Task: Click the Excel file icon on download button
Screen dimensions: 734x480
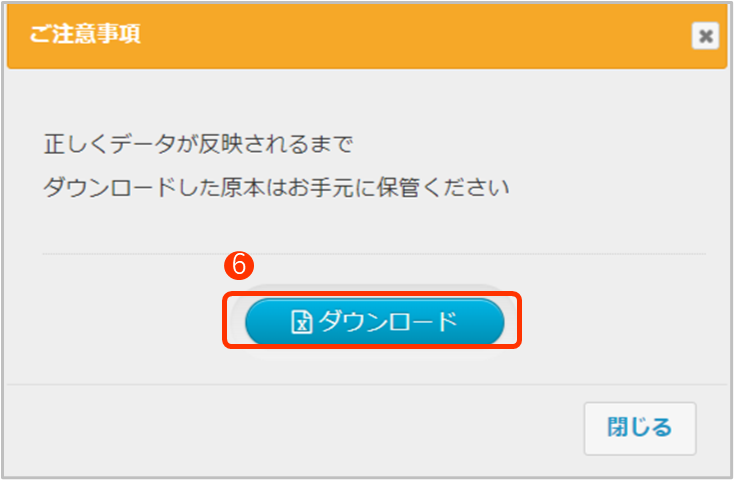Action: point(301,321)
